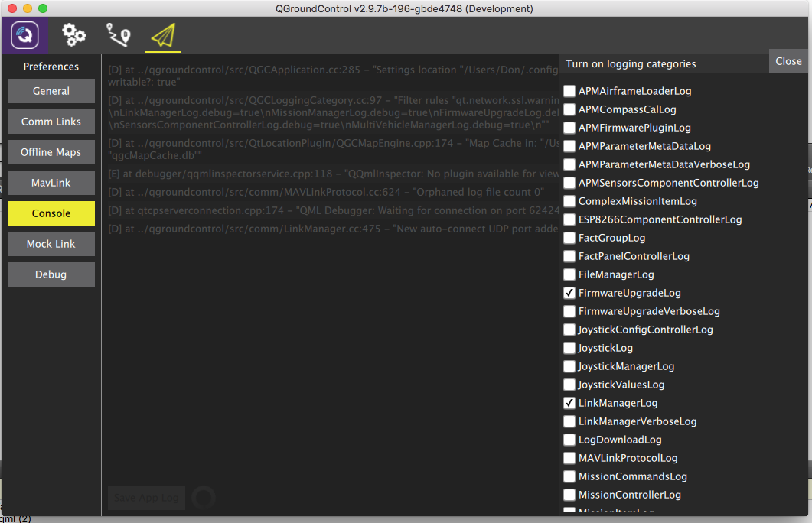Uncheck the LinkManagerLog category
Screen dimensions: 812x523
click(569, 403)
